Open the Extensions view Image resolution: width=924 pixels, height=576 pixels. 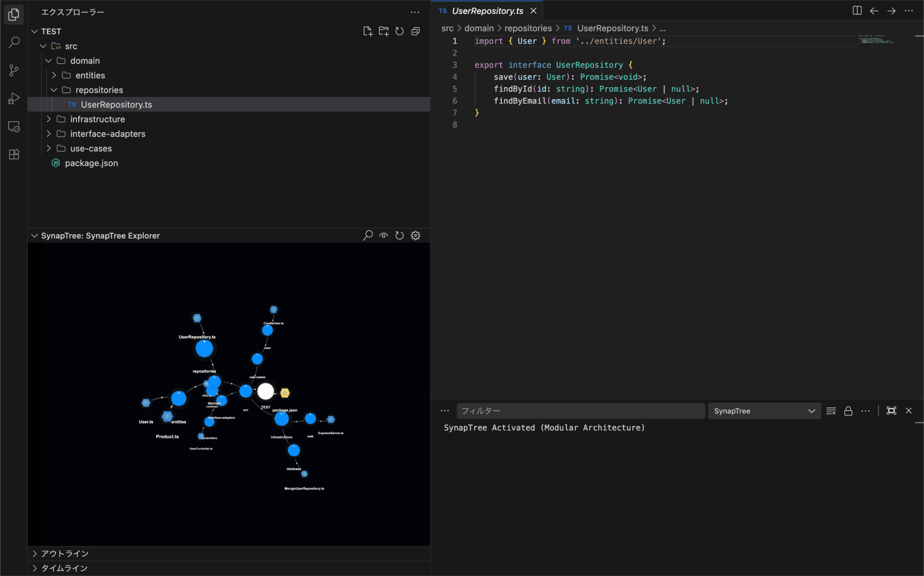[x=14, y=154]
